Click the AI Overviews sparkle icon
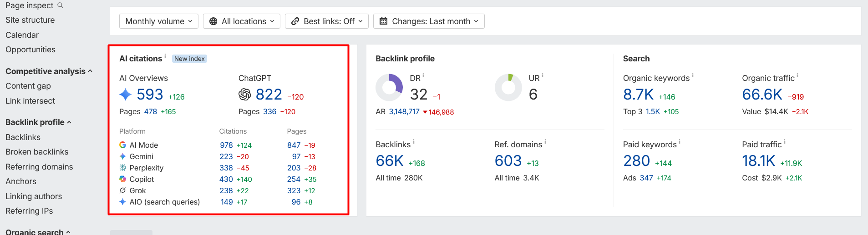Screen dimensions: 868x235 125,95
